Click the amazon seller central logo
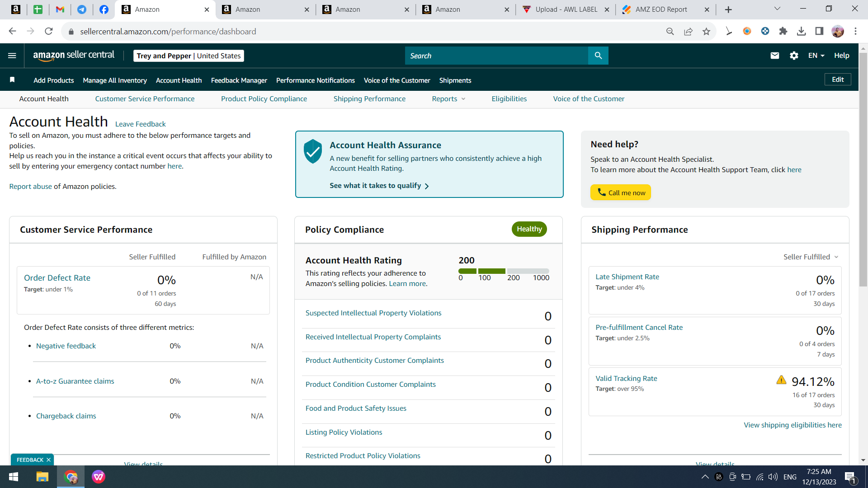868x488 pixels. pyautogui.click(x=74, y=56)
